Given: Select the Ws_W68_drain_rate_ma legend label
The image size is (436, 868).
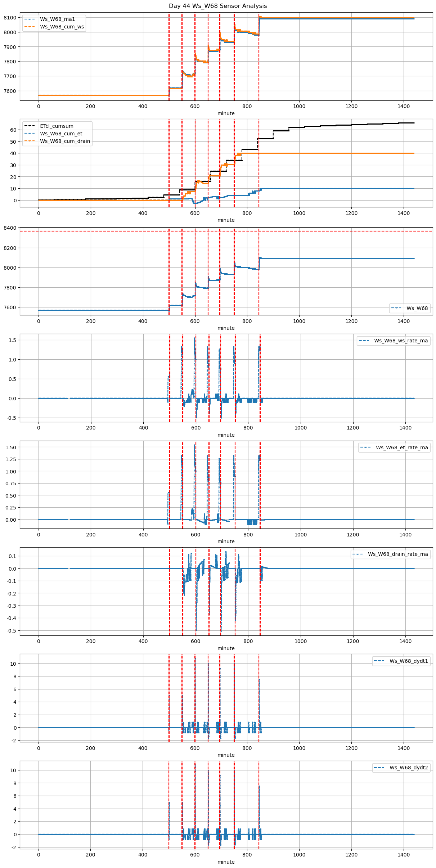Looking at the screenshot, I should (x=398, y=554).
